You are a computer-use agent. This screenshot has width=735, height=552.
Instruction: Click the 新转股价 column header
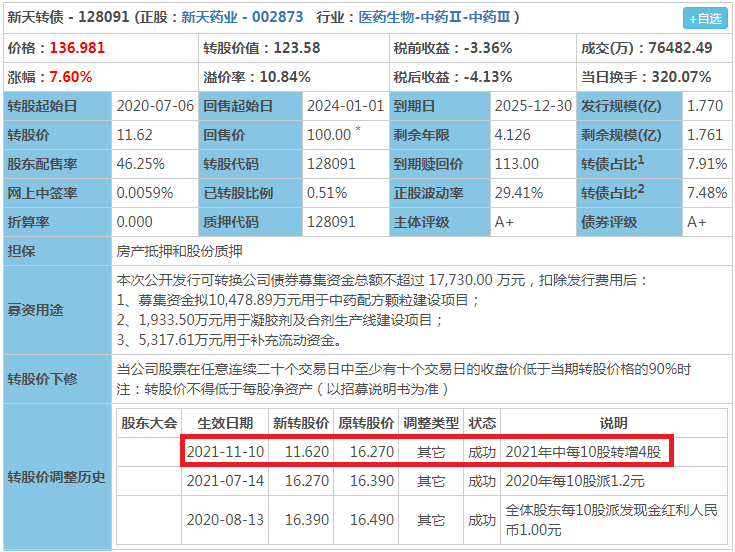(x=301, y=423)
